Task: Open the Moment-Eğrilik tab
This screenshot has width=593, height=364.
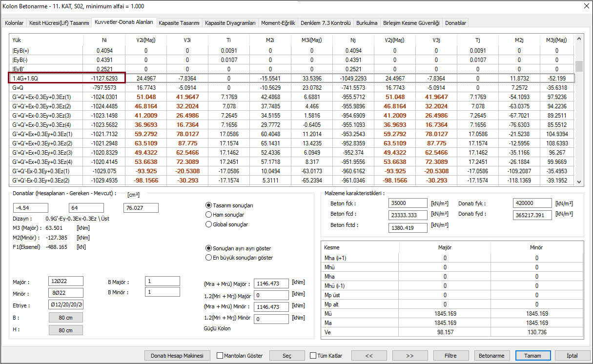Action: tap(278, 23)
